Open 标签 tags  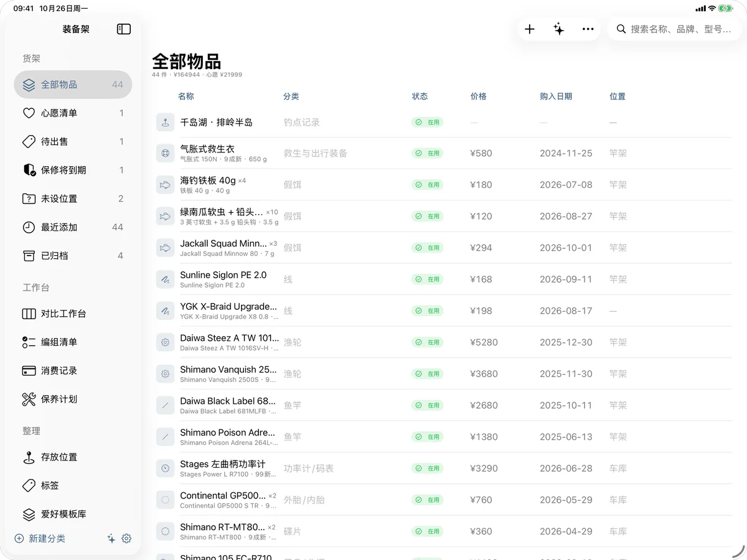(73, 486)
